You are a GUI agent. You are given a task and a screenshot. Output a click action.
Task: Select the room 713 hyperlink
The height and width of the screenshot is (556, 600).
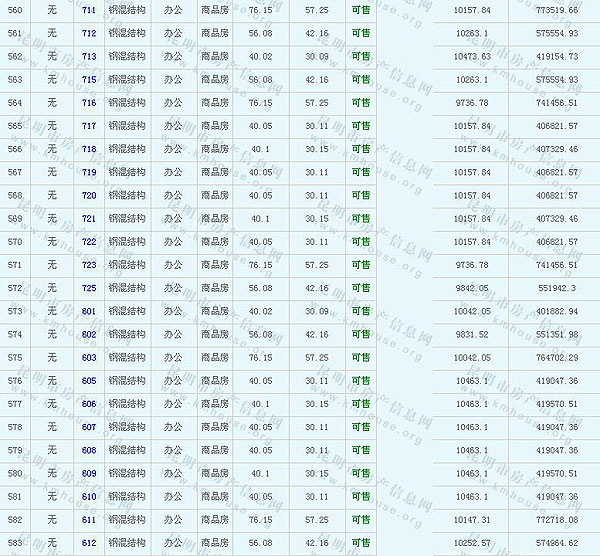click(x=89, y=56)
